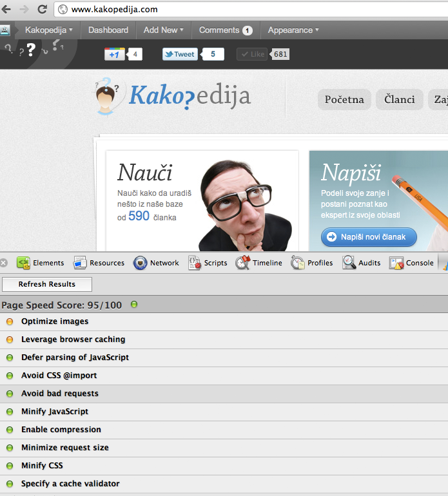Click the globe icon in address bar
The width and height of the screenshot is (448, 496).
click(x=63, y=10)
